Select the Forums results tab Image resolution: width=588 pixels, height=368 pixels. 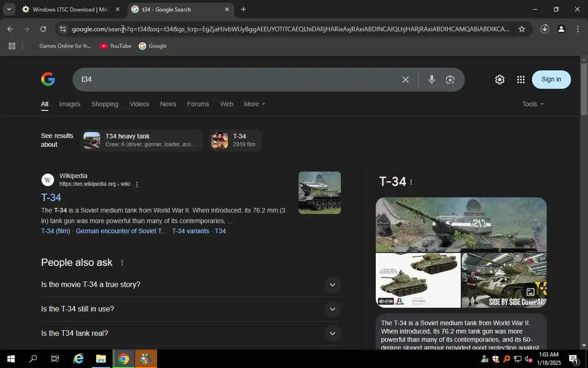click(198, 104)
